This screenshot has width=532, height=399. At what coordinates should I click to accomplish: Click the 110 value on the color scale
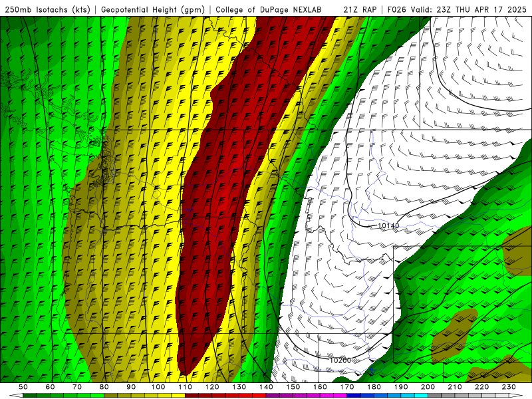point(186,387)
